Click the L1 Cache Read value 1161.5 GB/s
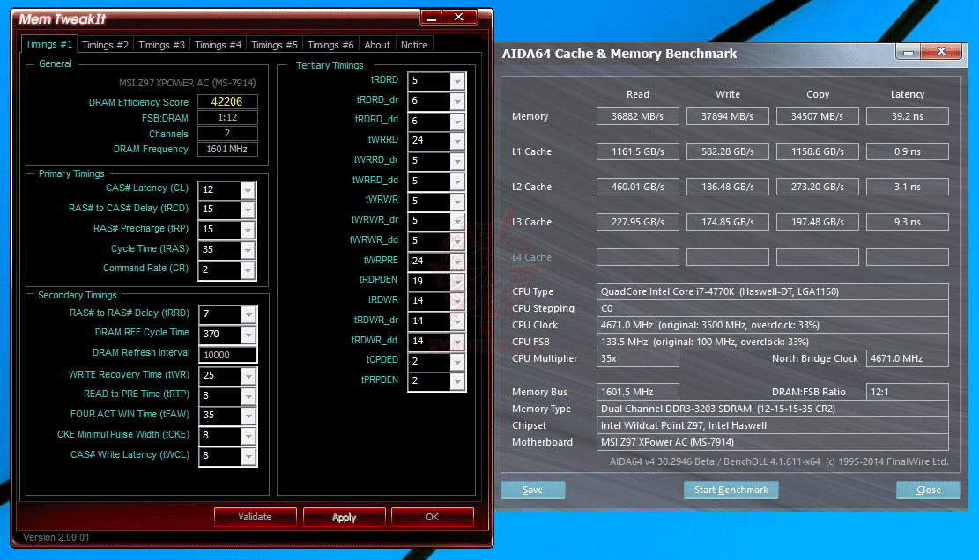This screenshot has height=560, width=979. pos(637,151)
